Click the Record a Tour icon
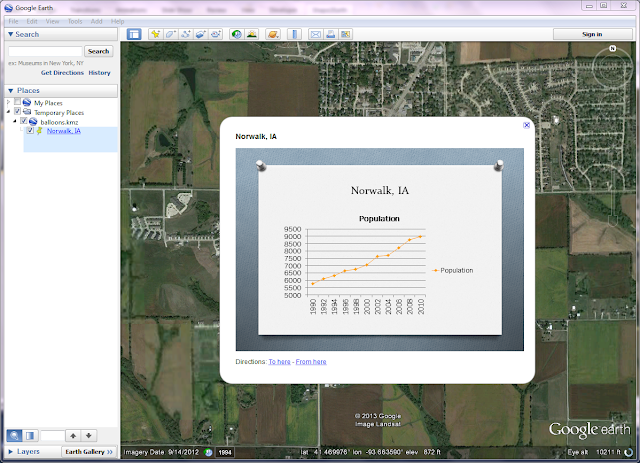 click(x=216, y=34)
